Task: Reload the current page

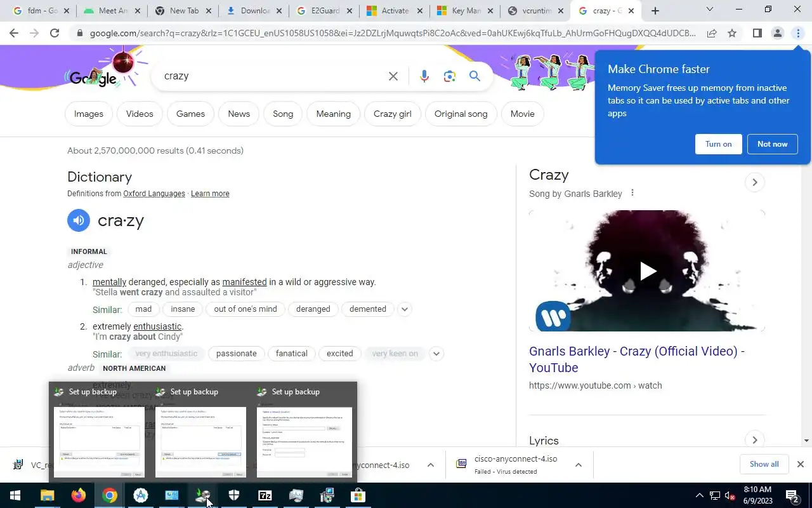Action: tap(55, 33)
